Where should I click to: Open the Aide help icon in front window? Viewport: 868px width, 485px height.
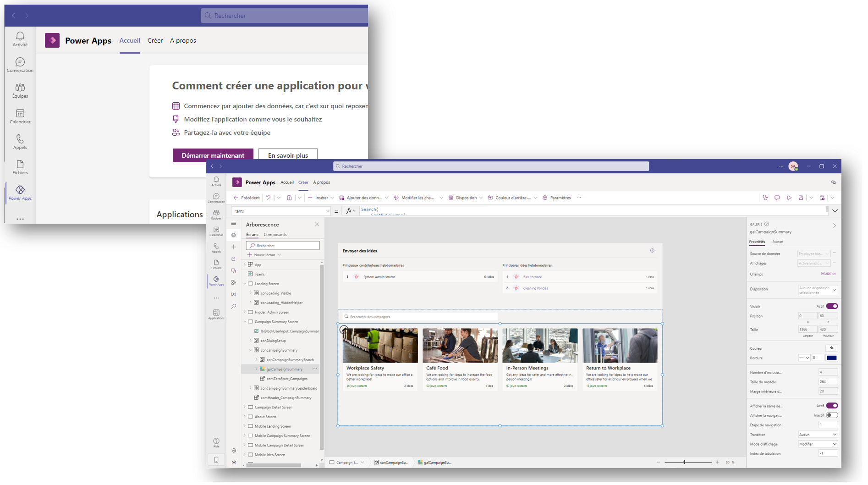tap(216, 442)
